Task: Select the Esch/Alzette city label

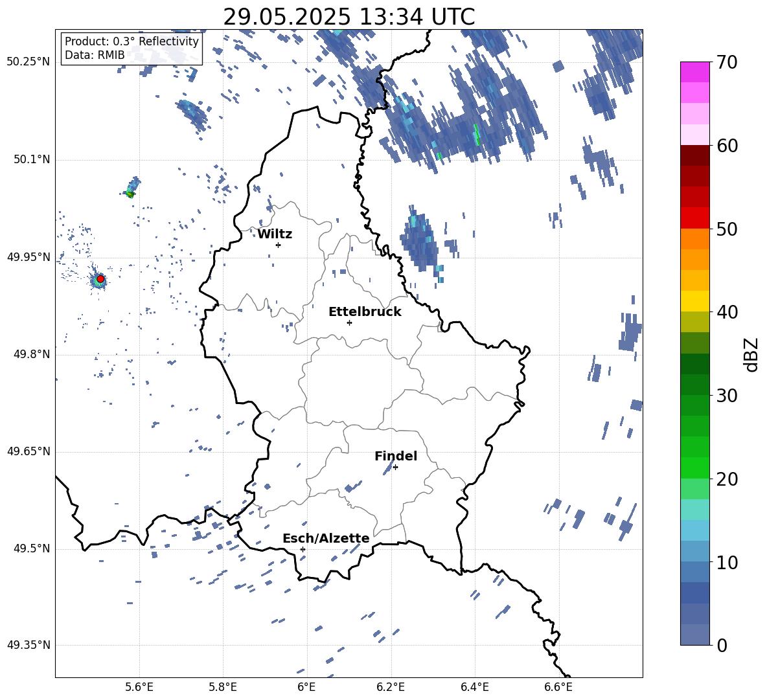Action: (326, 538)
